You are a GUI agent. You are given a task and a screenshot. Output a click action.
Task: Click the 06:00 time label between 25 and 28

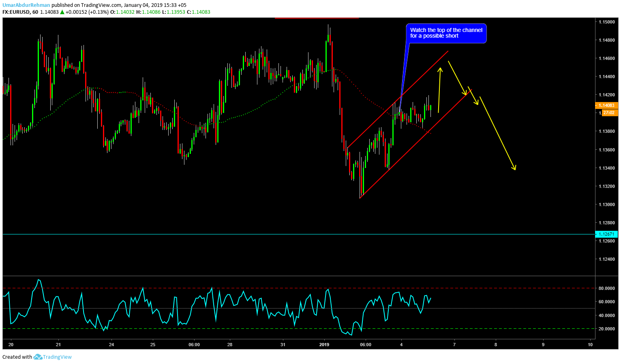point(194,345)
